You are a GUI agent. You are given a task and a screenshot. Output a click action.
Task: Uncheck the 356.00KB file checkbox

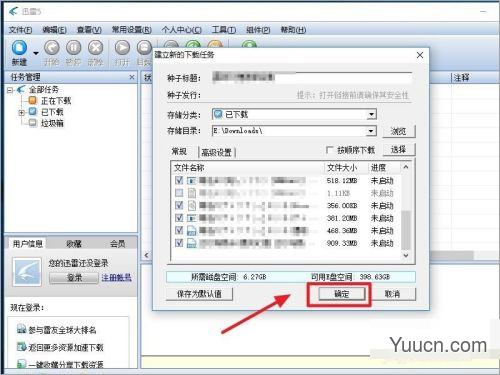click(179, 205)
